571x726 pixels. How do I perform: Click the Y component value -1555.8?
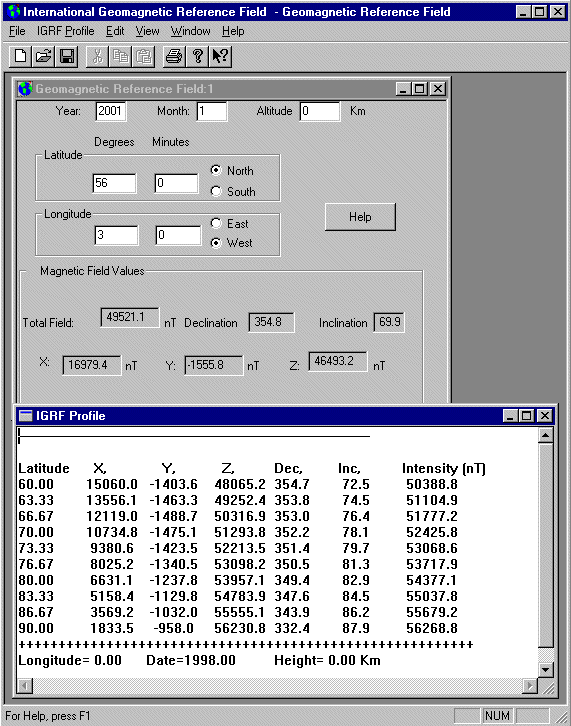pyautogui.click(x=213, y=365)
